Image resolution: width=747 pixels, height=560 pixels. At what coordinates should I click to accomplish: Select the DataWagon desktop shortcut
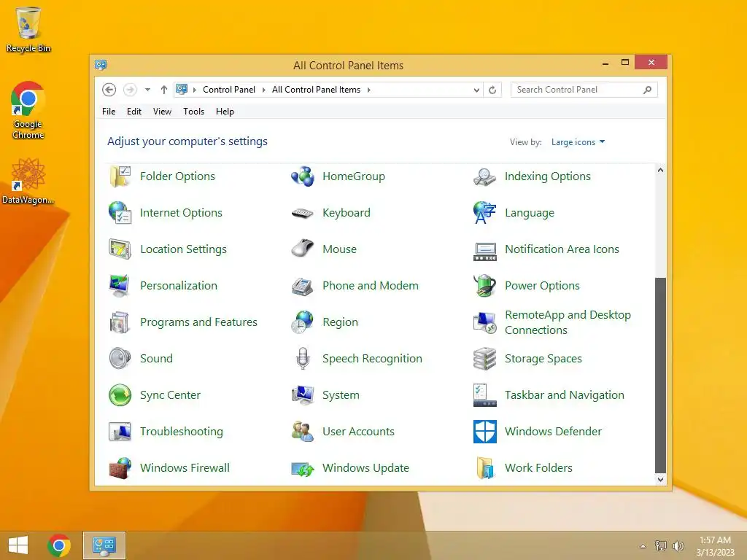(28, 182)
